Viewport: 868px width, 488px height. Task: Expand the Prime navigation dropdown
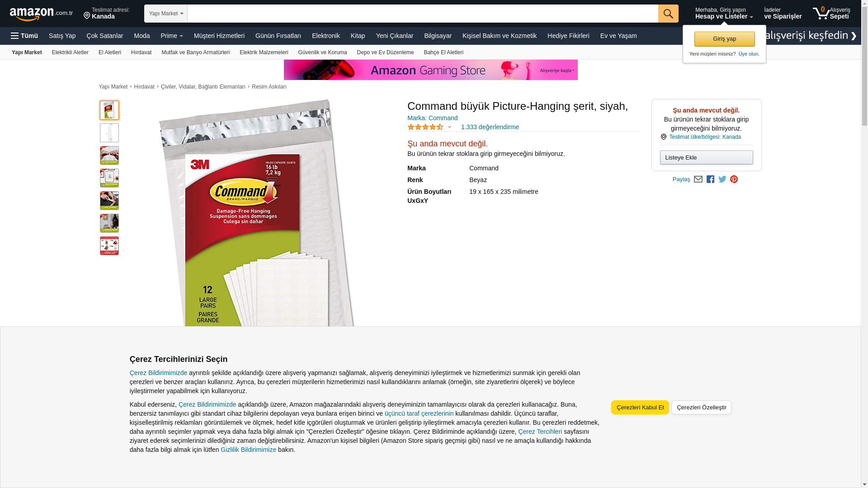172,36
